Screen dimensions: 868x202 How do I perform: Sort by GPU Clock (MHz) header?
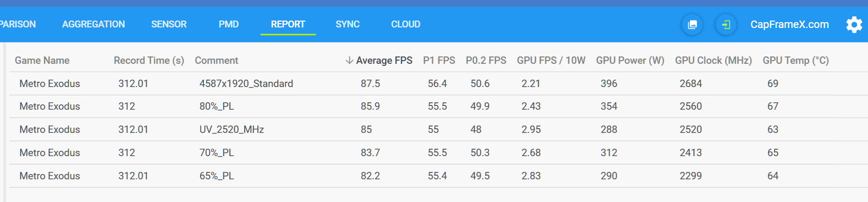pos(713,61)
